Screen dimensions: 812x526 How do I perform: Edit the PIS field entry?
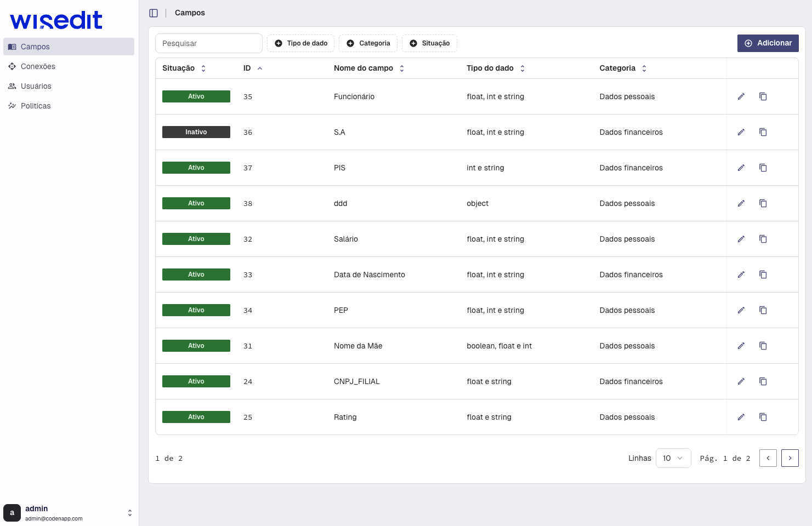(741, 168)
